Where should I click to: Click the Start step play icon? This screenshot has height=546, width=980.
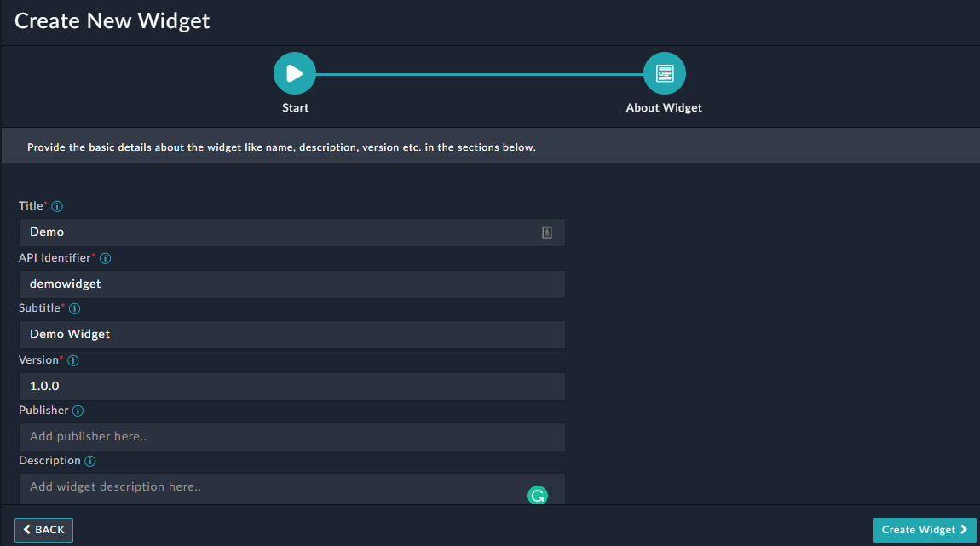click(x=294, y=72)
